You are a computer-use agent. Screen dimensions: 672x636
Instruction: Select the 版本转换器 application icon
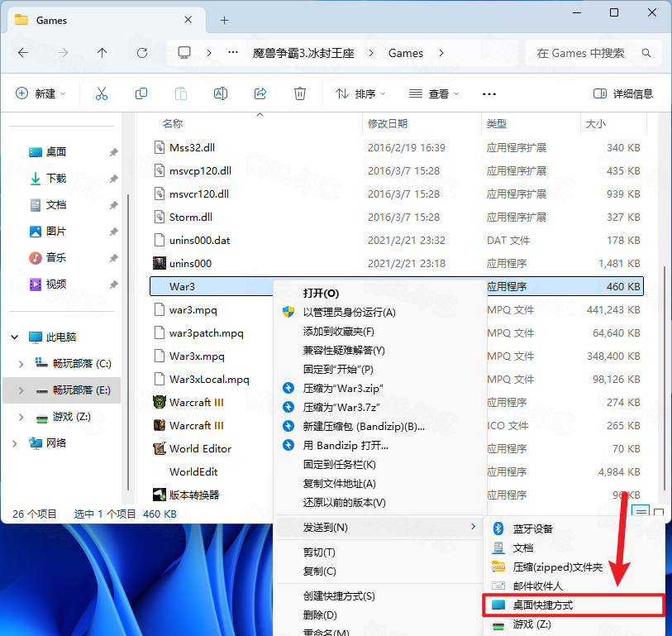pyautogui.click(x=160, y=495)
